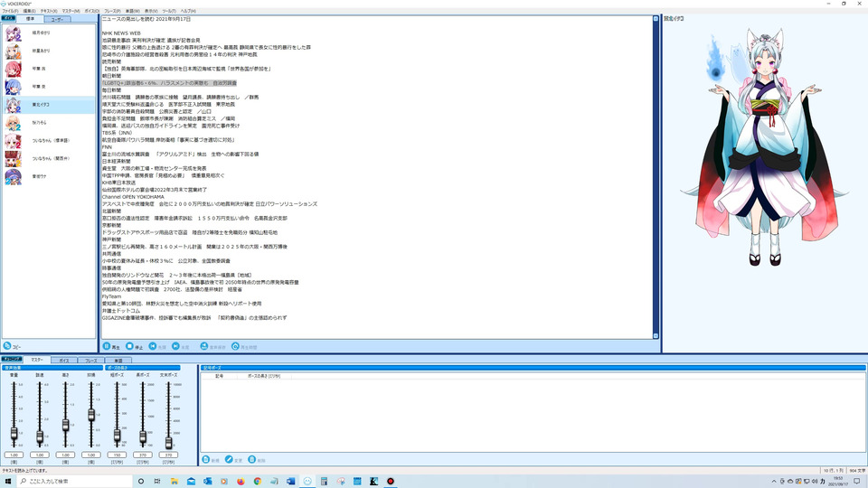The width and height of the screenshot is (868, 488).
Task: Click the text editor scrollbar up arrow
Action: click(x=656, y=19)
